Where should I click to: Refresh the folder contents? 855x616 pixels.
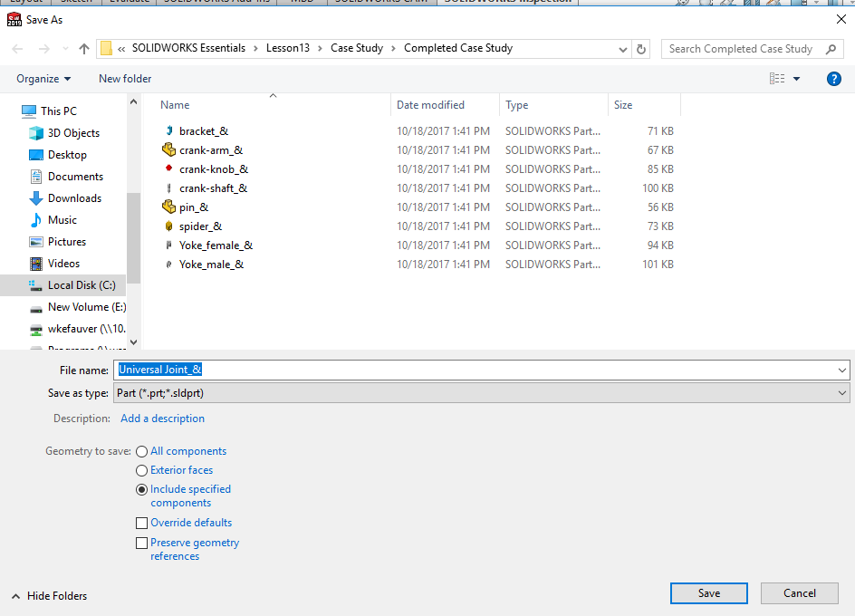pyautogui.click(x=641, y=49)
